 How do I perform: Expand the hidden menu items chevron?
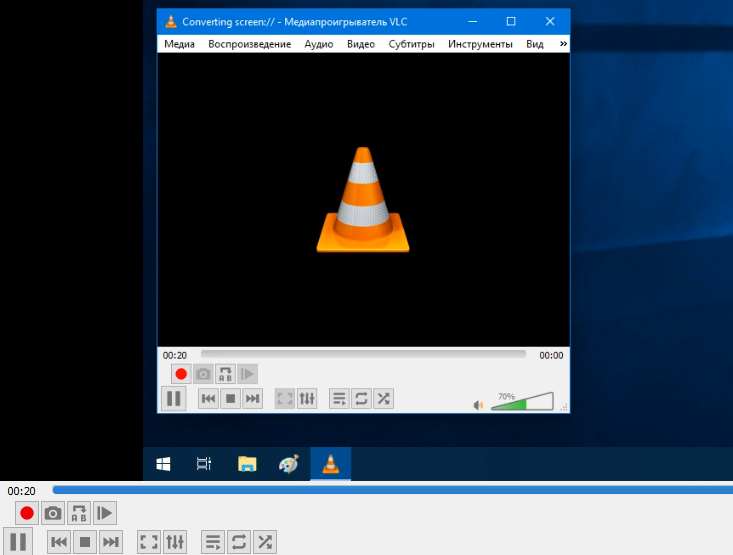point(563,43)
